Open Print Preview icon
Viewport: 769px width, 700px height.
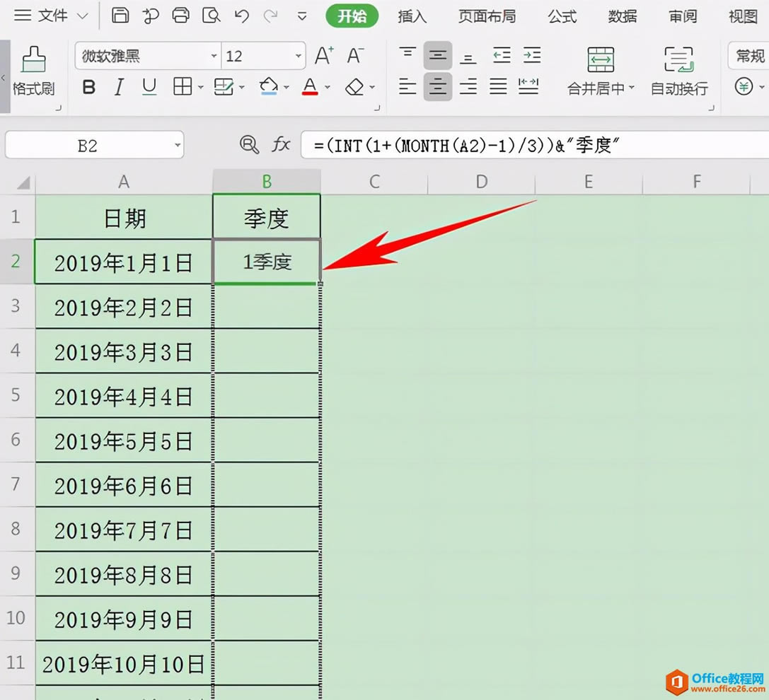coord(211,16)
